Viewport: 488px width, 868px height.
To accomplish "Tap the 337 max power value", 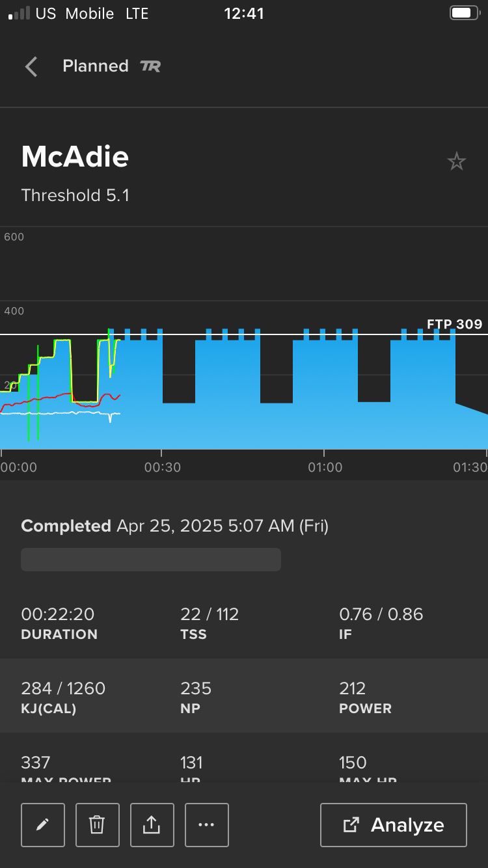I will point(36,763).
